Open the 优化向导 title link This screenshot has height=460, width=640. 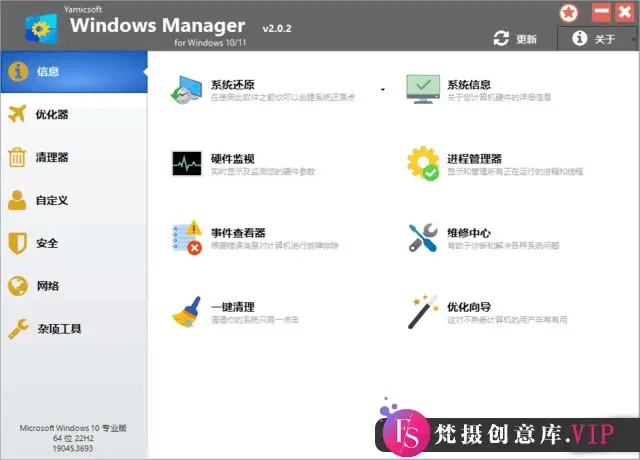469,307
